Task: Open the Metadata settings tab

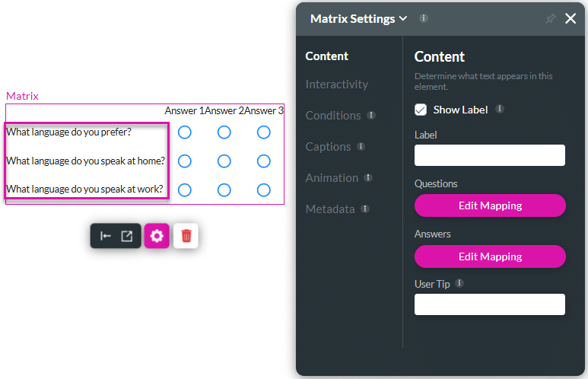Action: [330, 209]
